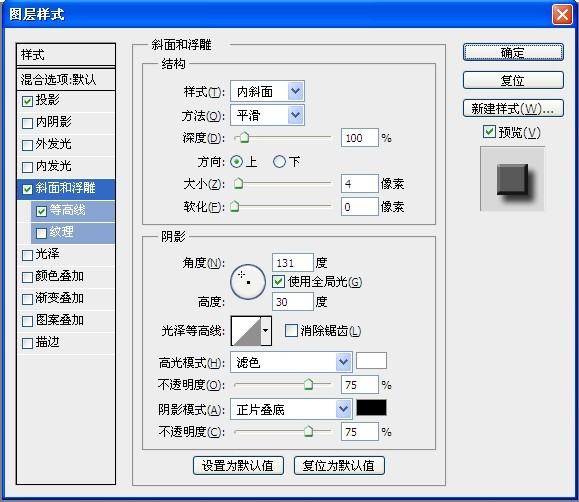Image resolution: width=579 pixels, height=502 pixels.
Task: Click the 角度 value input field
Action: (x=292, y=263)
